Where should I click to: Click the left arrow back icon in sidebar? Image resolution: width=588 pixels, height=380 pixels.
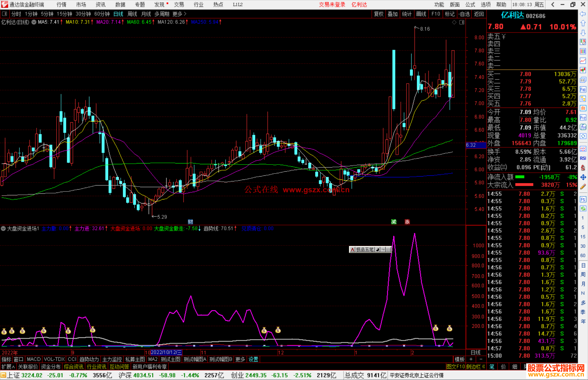tap(583, 14)
